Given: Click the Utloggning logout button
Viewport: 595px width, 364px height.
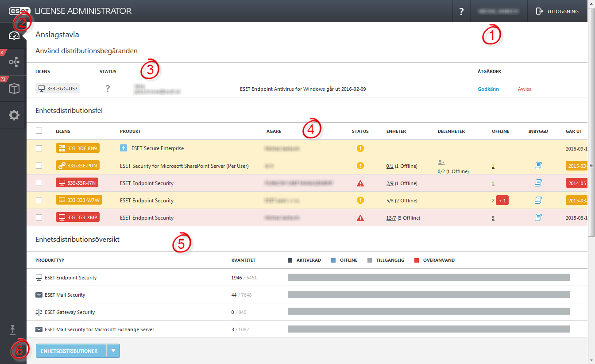Looking at the screenshot, I should point(557,12).
